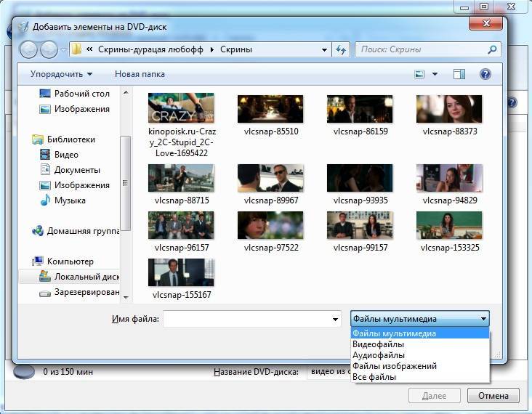Click navigation pane scroll down arrow

coord(126,298)
